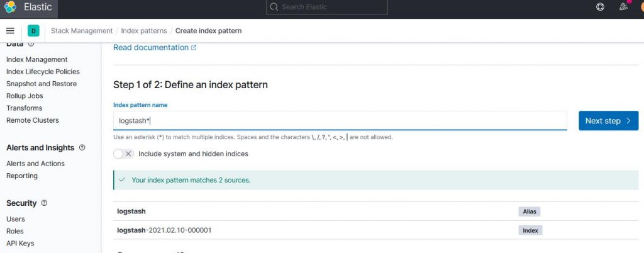Click the Index pattern name input
Viewport: 644px width, 253px height.
340,121
